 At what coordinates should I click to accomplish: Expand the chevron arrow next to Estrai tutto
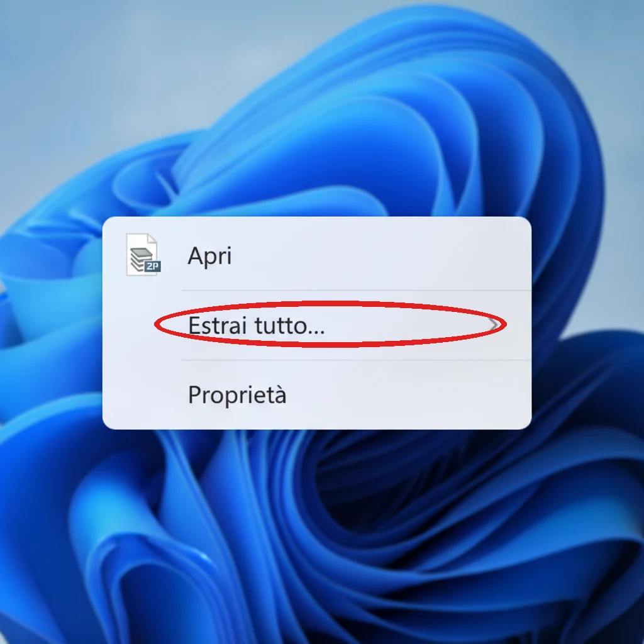point(494,325)
